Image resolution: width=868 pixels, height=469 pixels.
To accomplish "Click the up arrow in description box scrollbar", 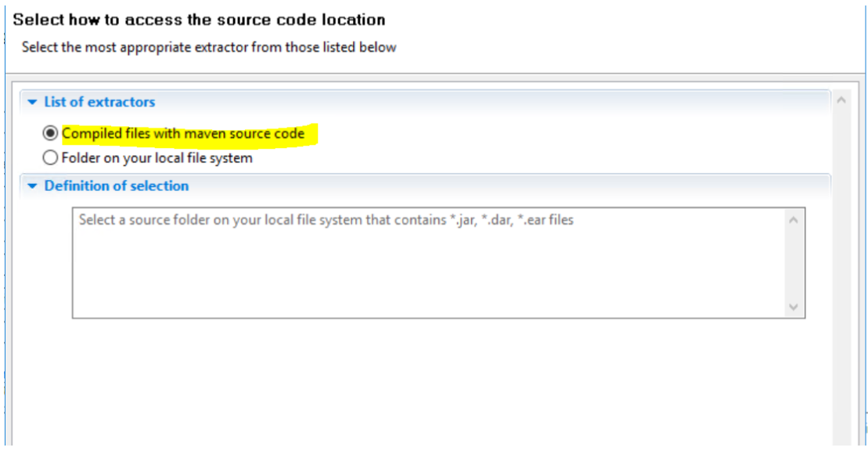I will (794, 220).
